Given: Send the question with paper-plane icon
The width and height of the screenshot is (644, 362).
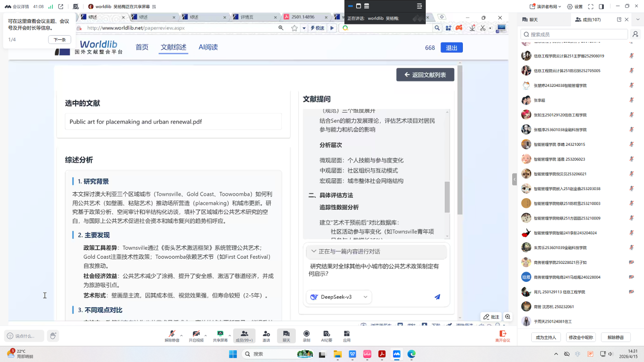Looking at the screenshot, I should [x=437, y=297].
